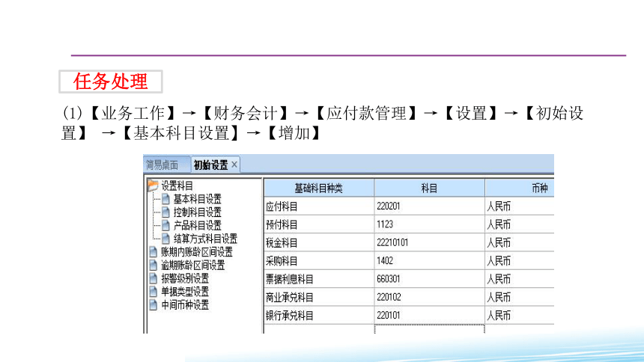Select the 采购科目 cell
The height and width of the screenshot is (362, 644).
coord(319,260)
